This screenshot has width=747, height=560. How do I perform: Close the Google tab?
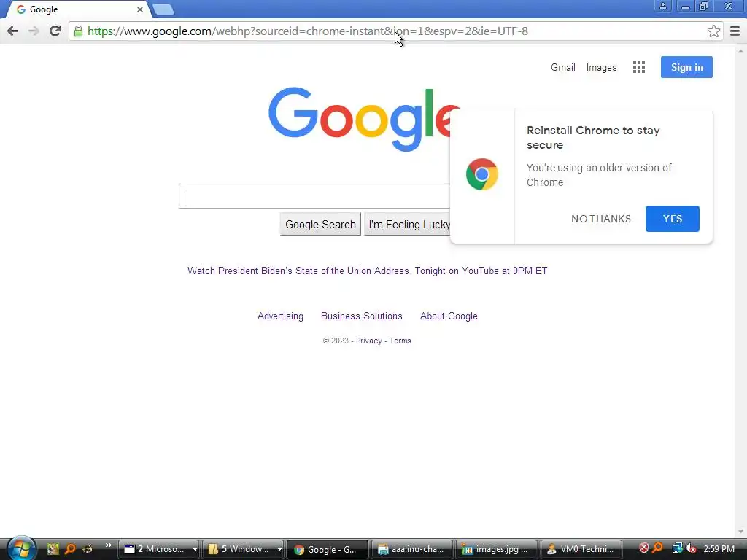tap(139, 9)
